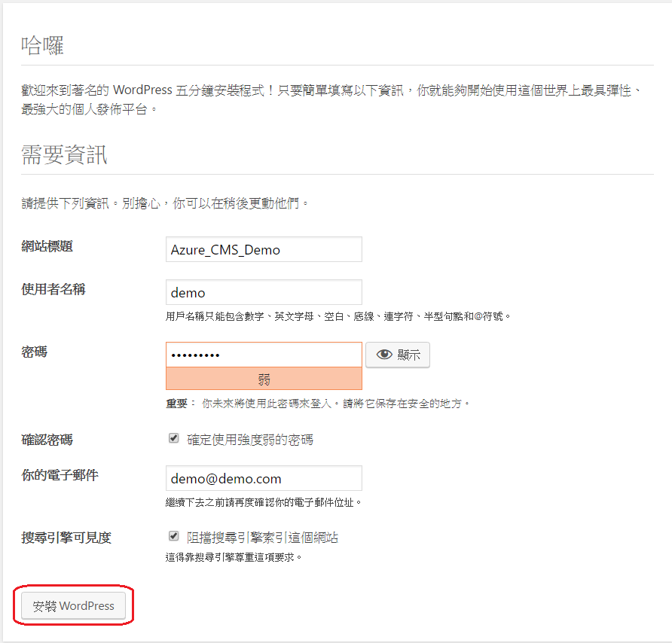Image resolution: width=672 pixels, height=643 pixels.
Task: Click the 密碼 label
Action: 35,352
